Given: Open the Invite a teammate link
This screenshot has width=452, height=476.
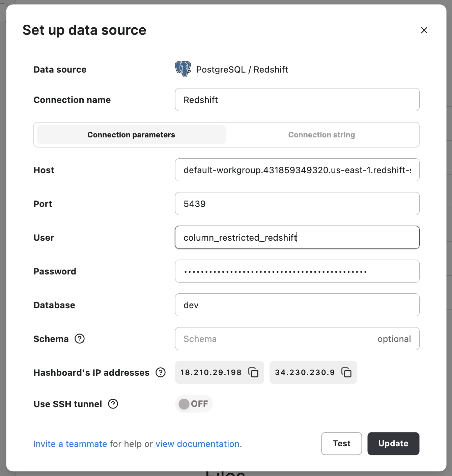Looking at the screenshot, I should tap(70, 444).
